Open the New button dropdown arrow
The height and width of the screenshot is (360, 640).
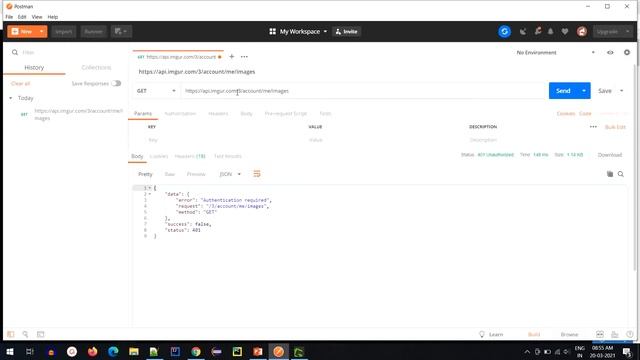(x=42, y=31)
